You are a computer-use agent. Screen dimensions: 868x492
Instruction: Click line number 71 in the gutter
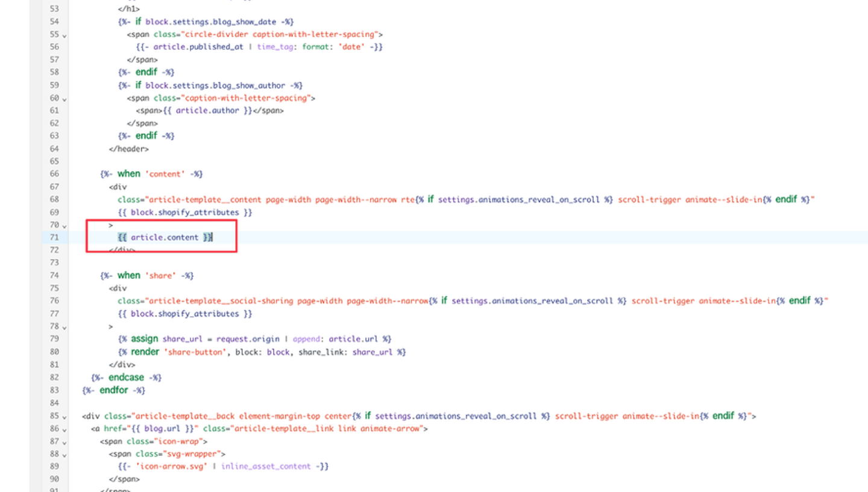click(x=54, y=237)
